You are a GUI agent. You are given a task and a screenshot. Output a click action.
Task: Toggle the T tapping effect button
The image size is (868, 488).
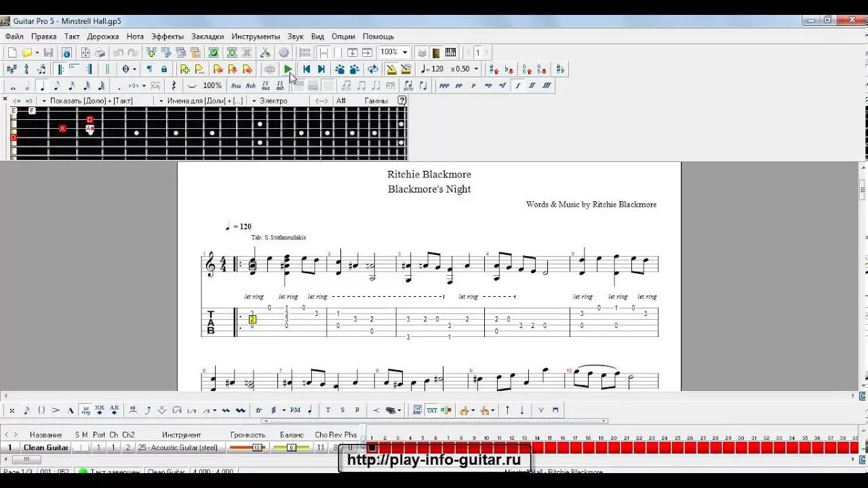coord(328,410)
